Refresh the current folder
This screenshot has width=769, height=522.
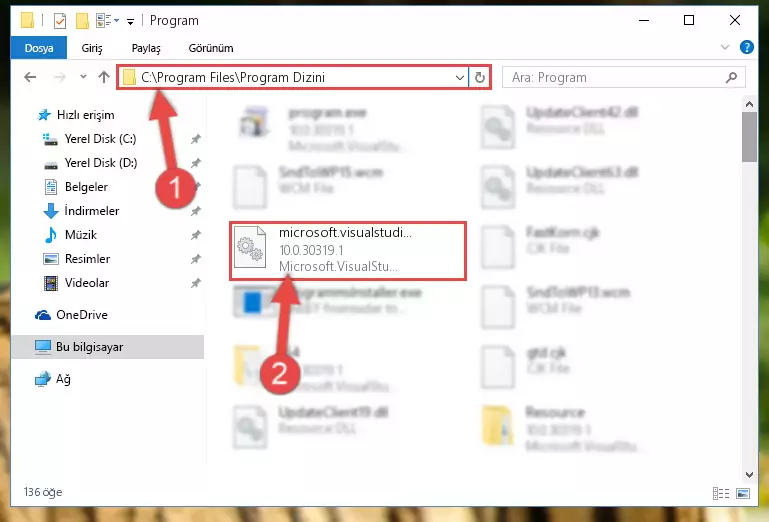[x=480, y=78]
